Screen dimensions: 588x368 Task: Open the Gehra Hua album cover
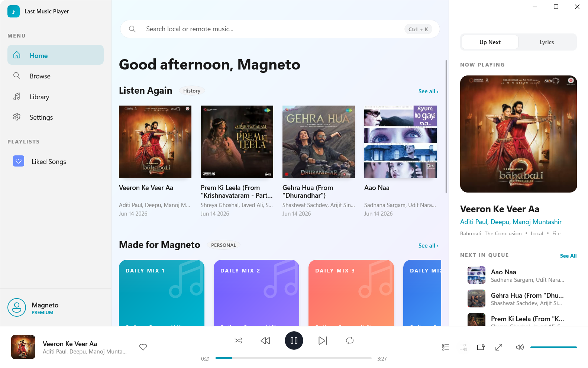[x=319, y=142]
